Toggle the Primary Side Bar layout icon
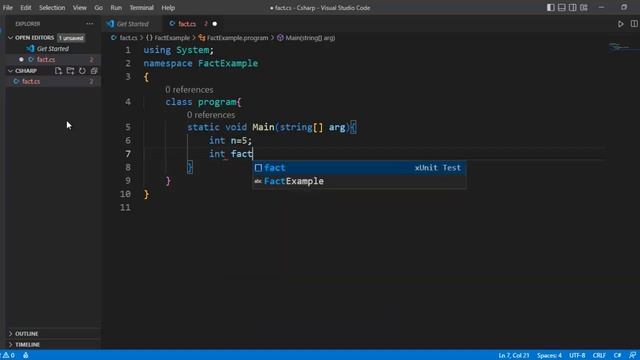The width and height of the screenshot is (640, 360). tap(551, 7)
